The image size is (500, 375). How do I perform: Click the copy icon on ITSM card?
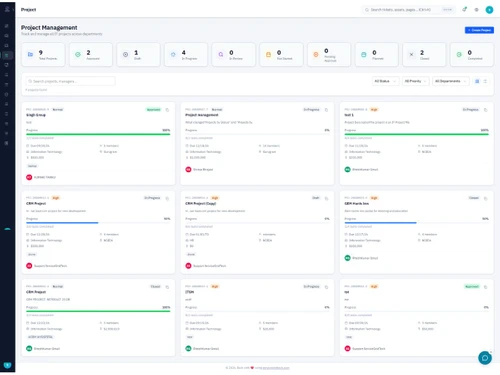(x=326, y=287)
